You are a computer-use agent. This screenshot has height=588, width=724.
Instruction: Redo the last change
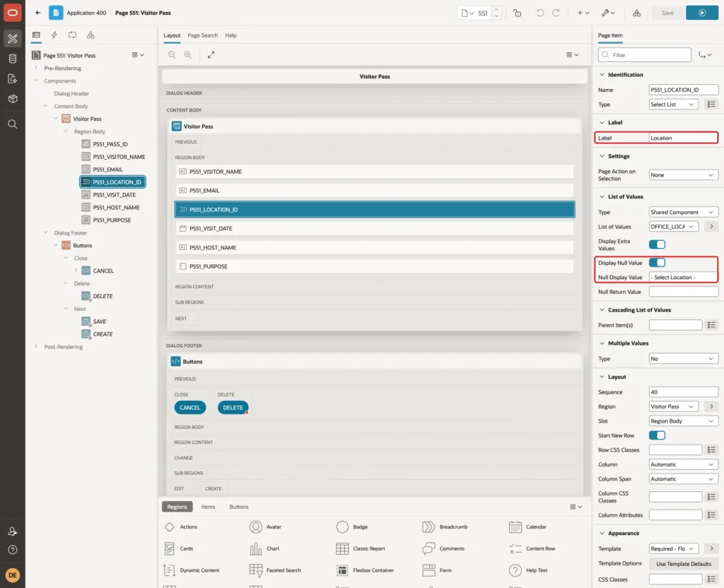tap(556, 13)
